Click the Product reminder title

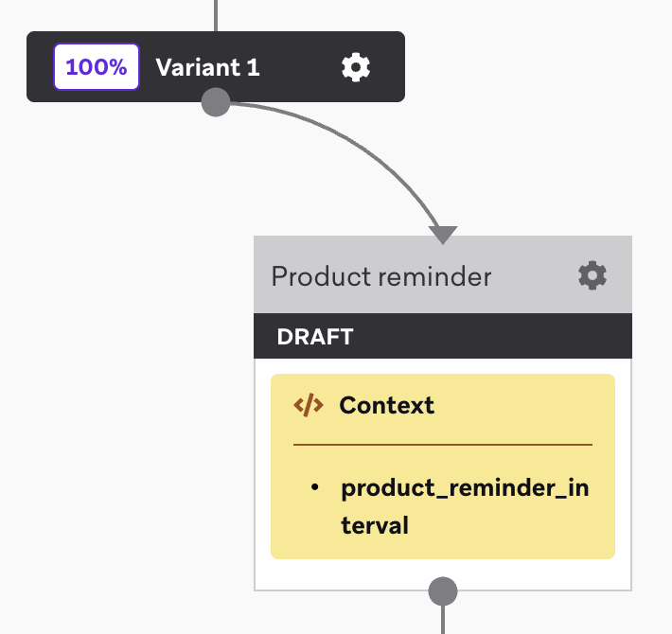[x=381, y=276]
